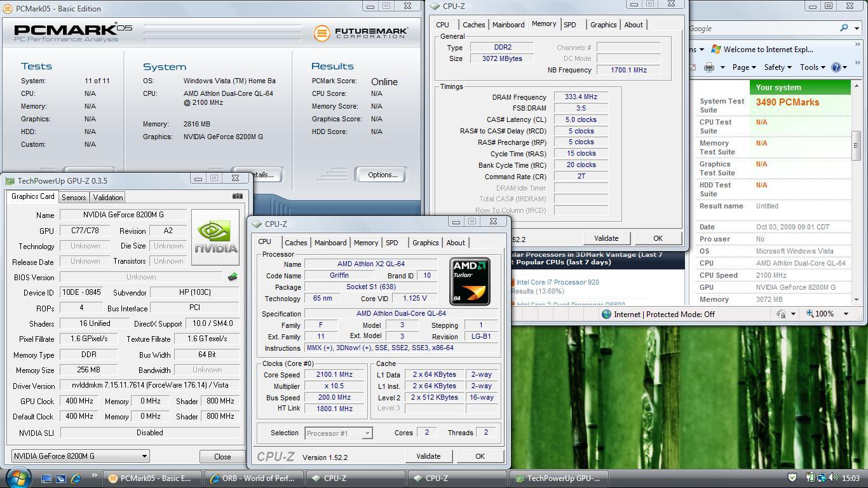868x488 pixels.
Task: Switch to TechPowerUp GPU-Z taskbar button
Action: [x=560, y=478]
